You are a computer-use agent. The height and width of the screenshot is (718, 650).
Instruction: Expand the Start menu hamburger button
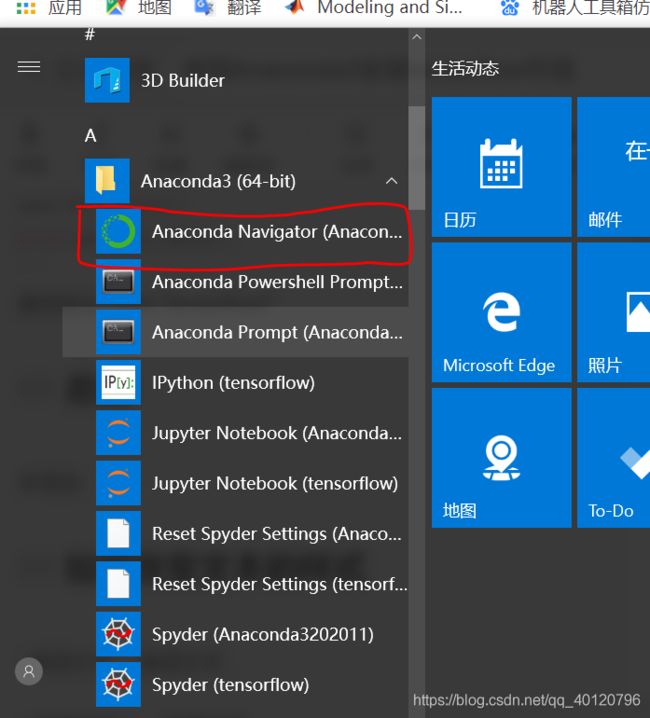coord(29,67)
